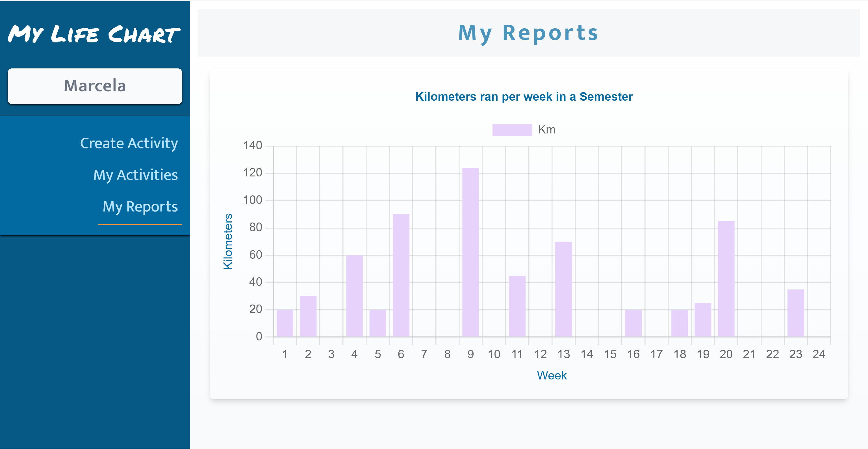Image resolution: width=868 pixels, height=449 pixels.
Task: Select the week 1 bar
Action: [x=285, y=323]
